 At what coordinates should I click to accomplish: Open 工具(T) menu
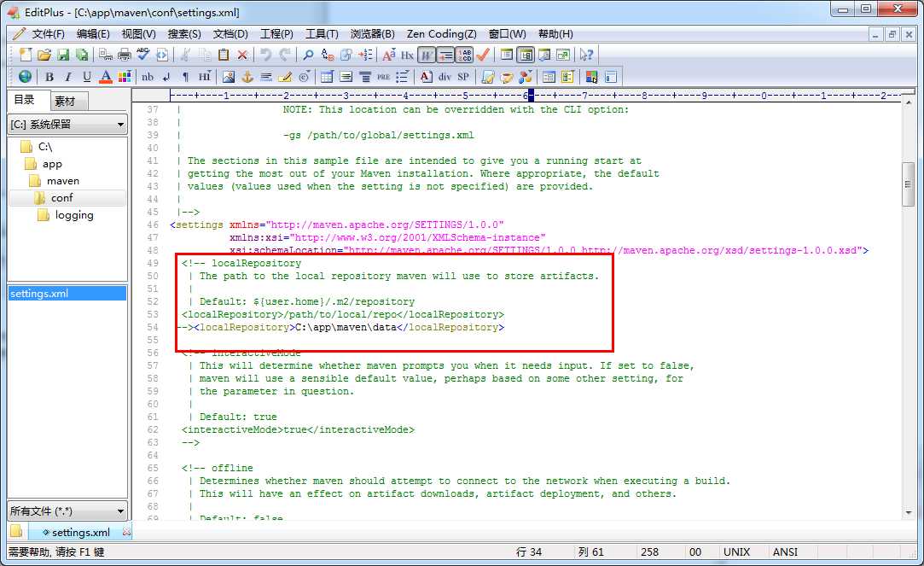[x=322, y=34]
